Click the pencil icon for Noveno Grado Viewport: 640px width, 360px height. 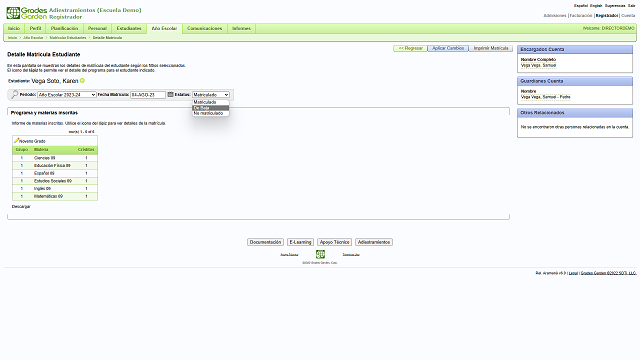(16, 140)
